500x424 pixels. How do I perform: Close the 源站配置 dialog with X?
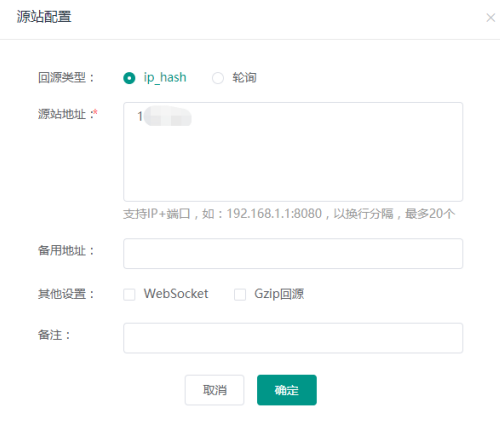(x=490, y=18)
